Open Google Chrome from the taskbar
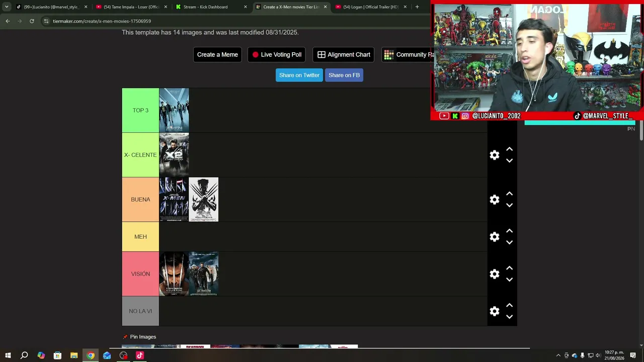This screenshot has height=362, width=644. [x=91, y=355]
